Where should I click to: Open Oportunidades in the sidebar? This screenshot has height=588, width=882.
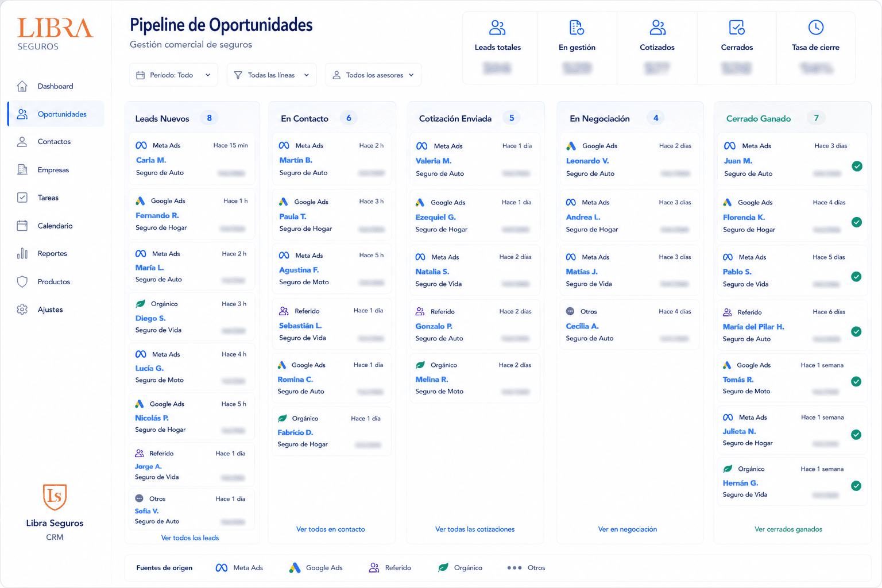click(56, 114)
